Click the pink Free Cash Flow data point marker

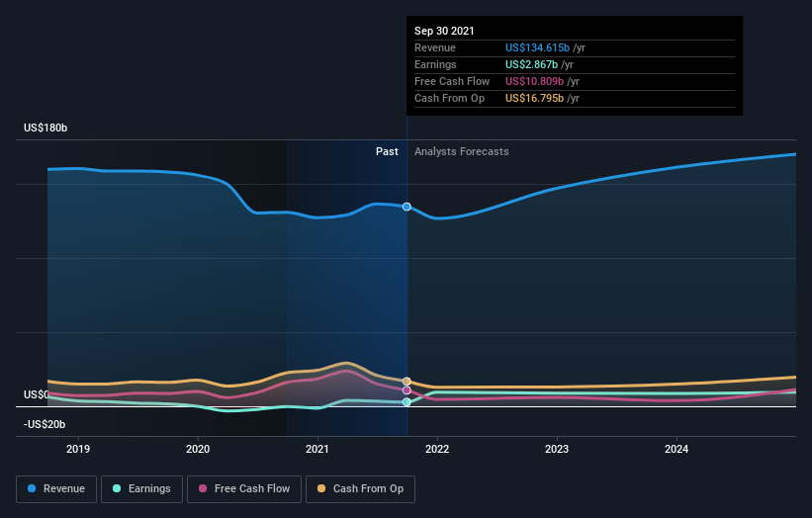(x=406, y=390)
